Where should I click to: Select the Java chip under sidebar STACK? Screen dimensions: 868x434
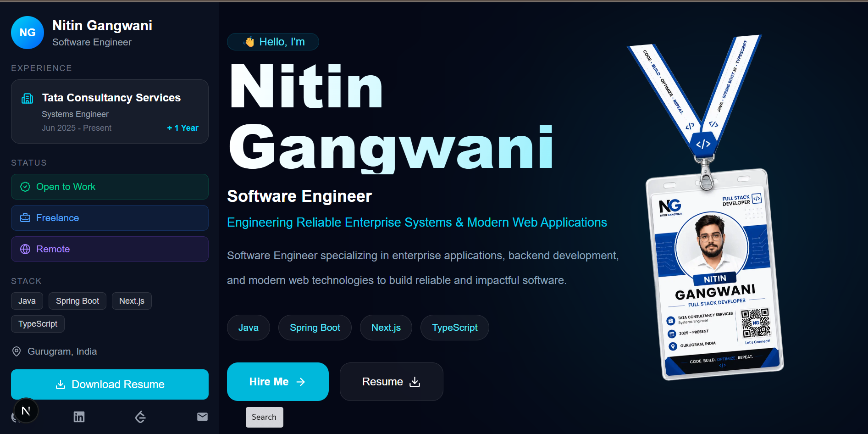[27, 301]
